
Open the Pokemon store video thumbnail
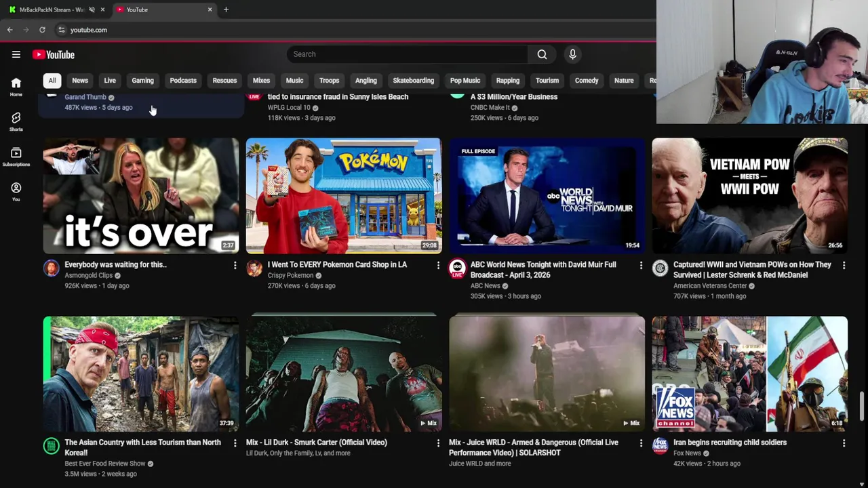[344, 196]
